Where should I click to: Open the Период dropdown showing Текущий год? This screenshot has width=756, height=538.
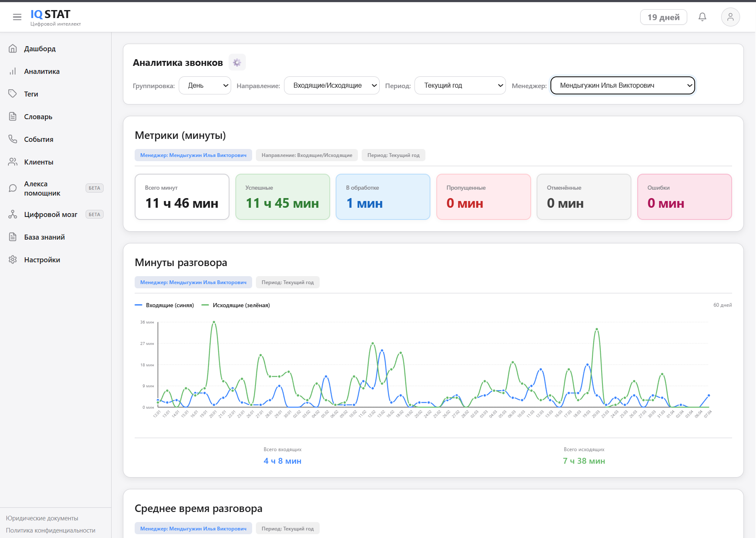click(x=460, y=86)
